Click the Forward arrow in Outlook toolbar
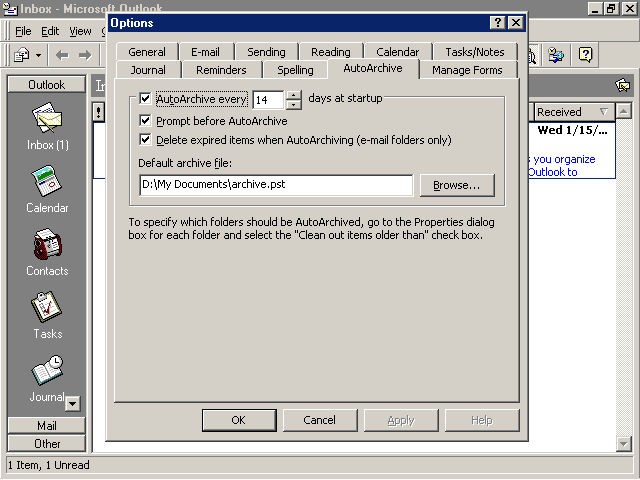640x480 pixels. pos(85,55)
